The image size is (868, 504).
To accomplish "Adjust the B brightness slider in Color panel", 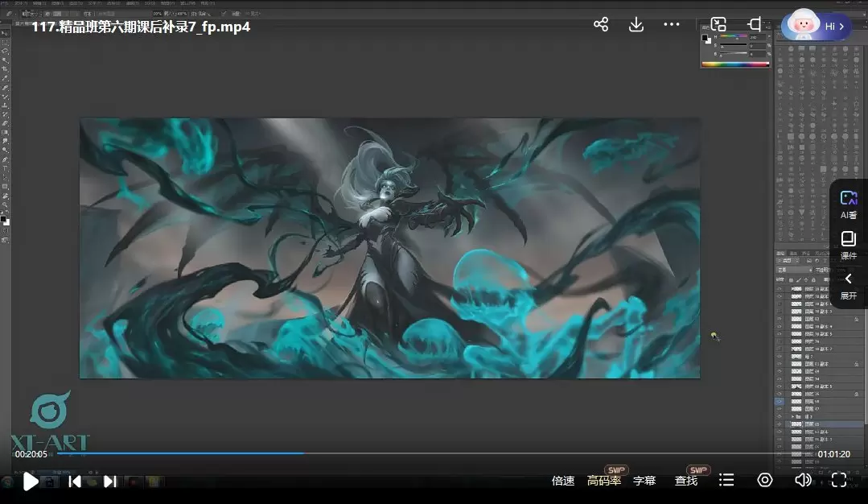I will pyautogui.click(x=733, y=54).
